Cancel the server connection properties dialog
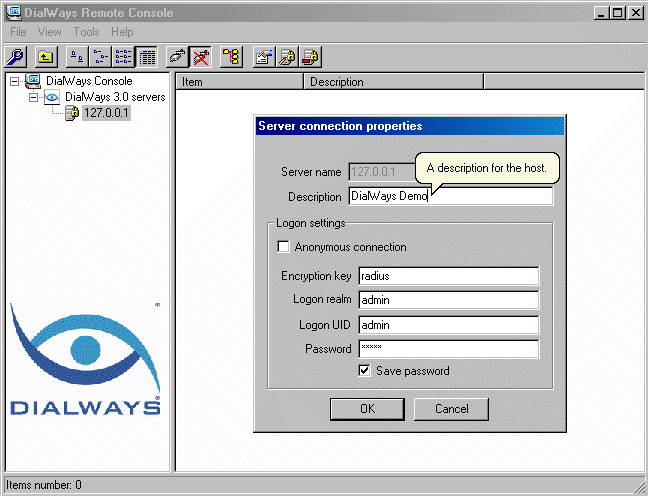This screenshot has width=648, height=496. click(x=451, y=409)
